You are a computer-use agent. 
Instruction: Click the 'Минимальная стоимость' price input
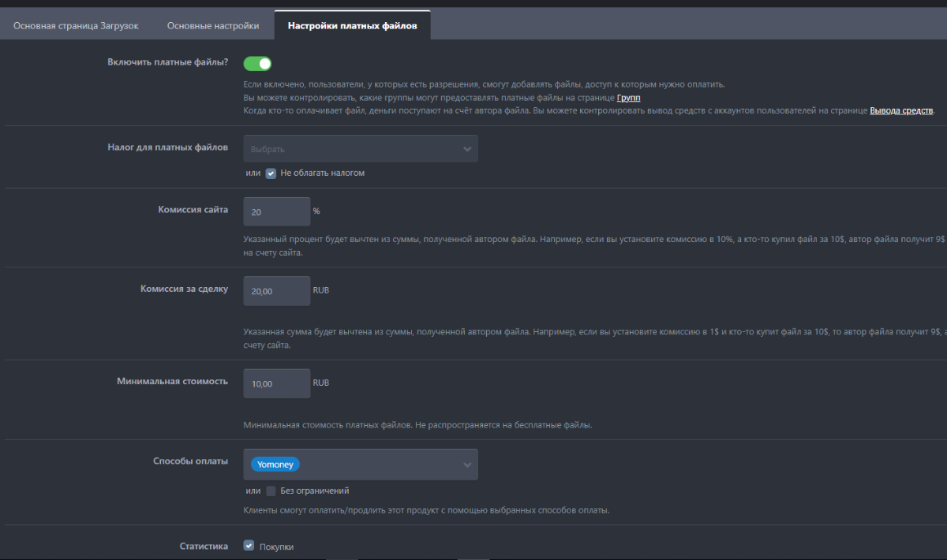click(x=277, y=383)
